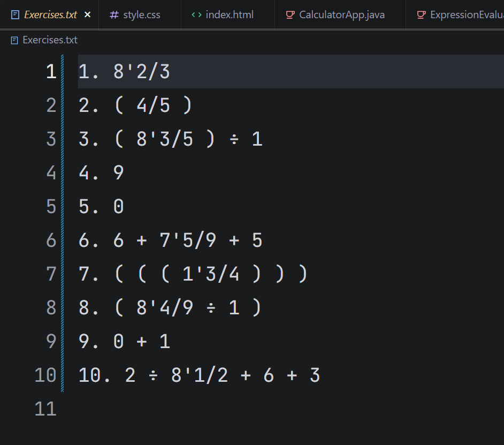Click line number 9 in gutter
504x445 pixels.
point(51,342)
